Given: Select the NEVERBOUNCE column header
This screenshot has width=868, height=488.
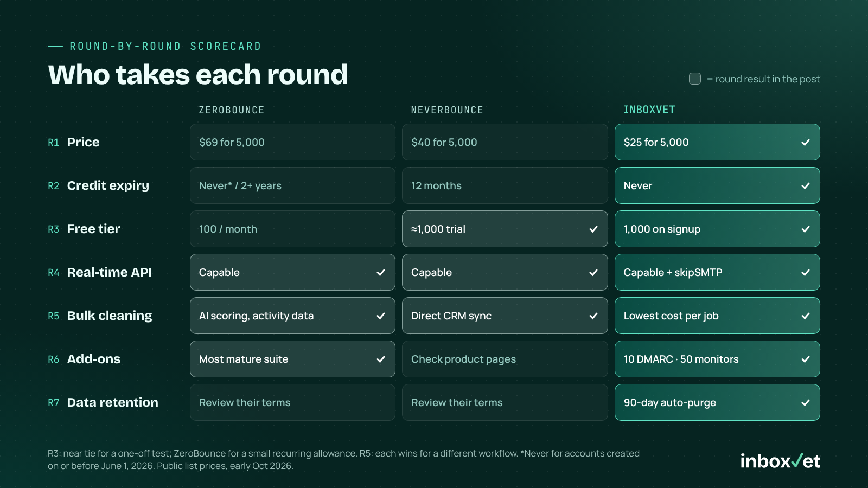Looking at the screenshot, I should coord(447,110).
